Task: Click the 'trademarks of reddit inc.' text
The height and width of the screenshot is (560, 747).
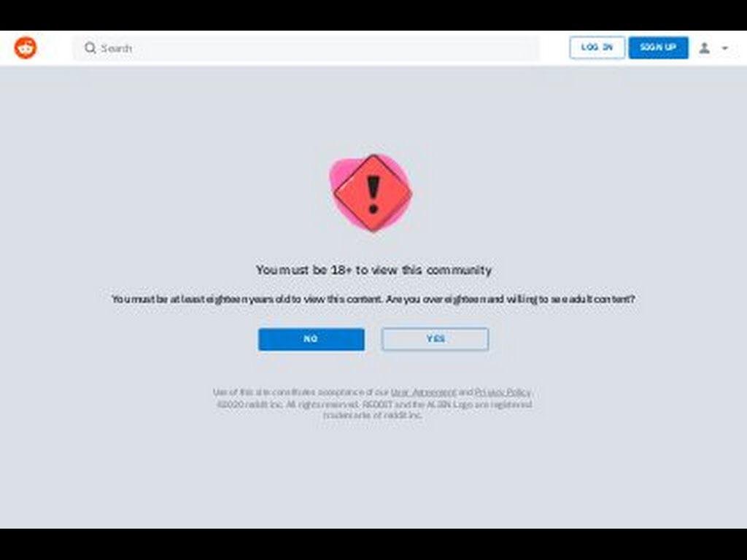Action: tap(373, 415)
